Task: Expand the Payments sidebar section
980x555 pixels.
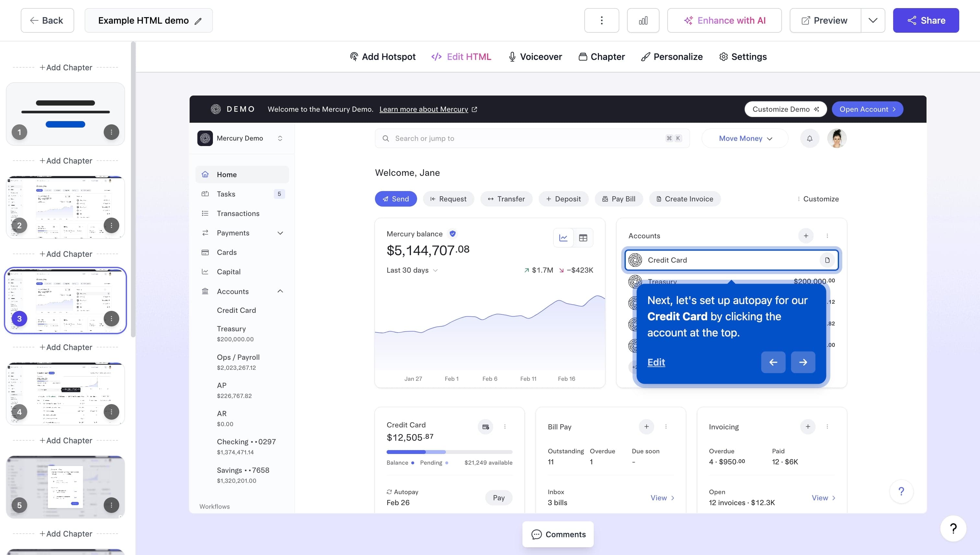Action: pos(280,233)
